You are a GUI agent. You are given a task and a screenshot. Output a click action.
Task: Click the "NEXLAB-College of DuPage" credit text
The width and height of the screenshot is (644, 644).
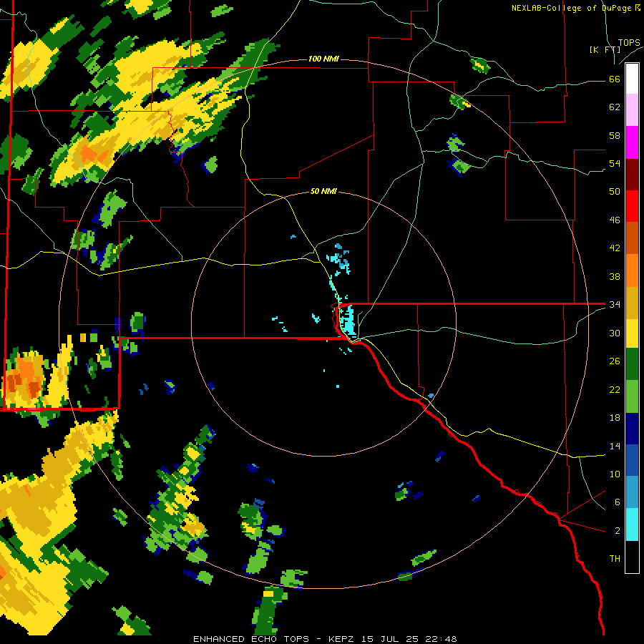pyautogui.click(x=572, y=8)
